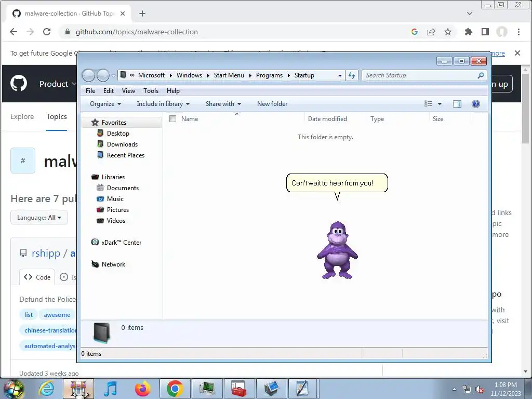This screenshot has height=399, width=532.
Task: Click the muted volume tray icon
Action: (x=480, y=390)
